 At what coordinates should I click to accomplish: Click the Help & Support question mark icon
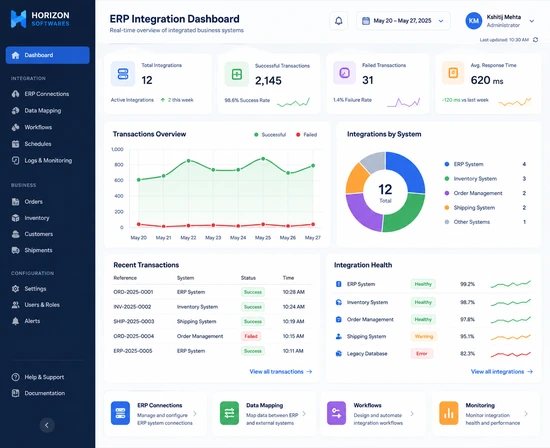15,377
